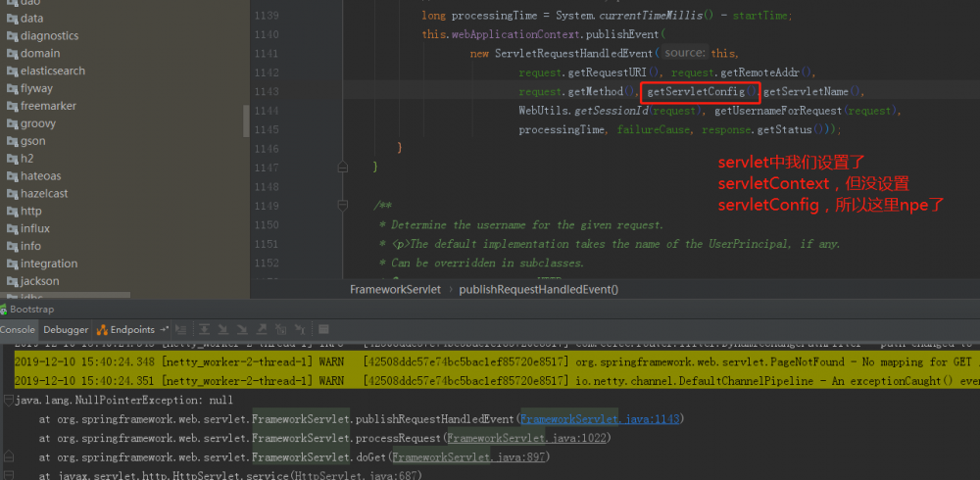
Task: Click the project tree vertical scrollbar
Action: pos(246,120)
